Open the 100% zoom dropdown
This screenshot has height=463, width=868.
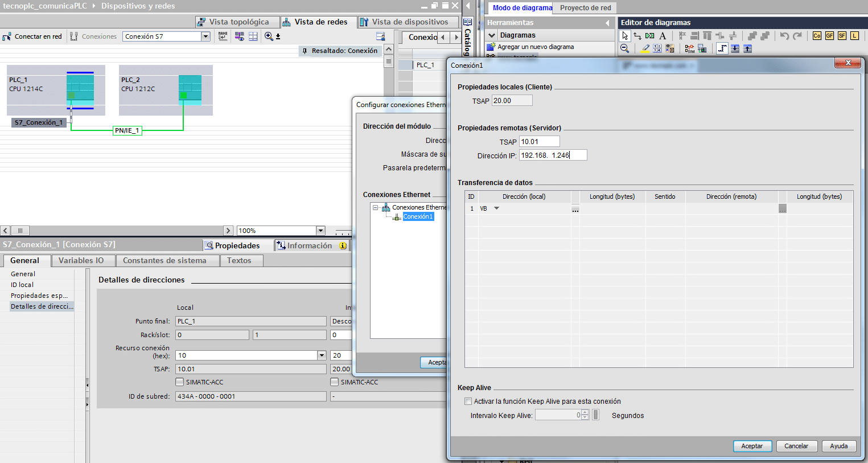tap(320, 231)
